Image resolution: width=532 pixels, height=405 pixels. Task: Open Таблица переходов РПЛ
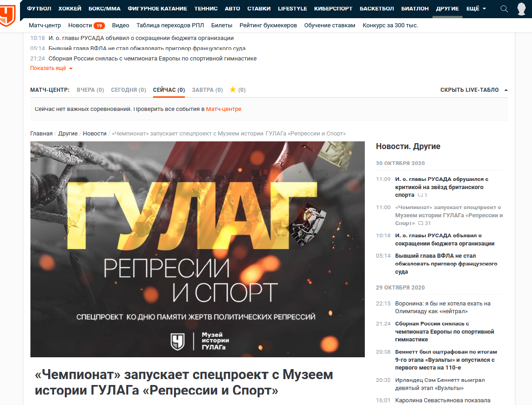(170, 25)
